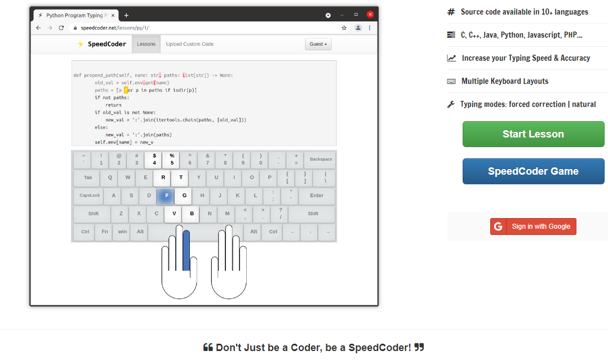The width and height of the screenshot is (608, 364).
Task: Open the browser three-dot menu
Action: 370,28
